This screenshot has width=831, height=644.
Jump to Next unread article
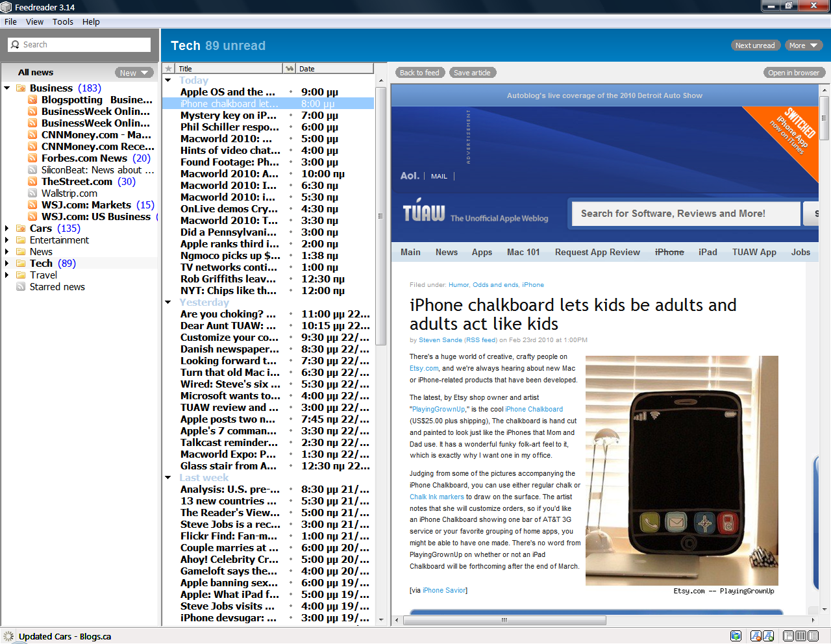click(x=755, y=45)
